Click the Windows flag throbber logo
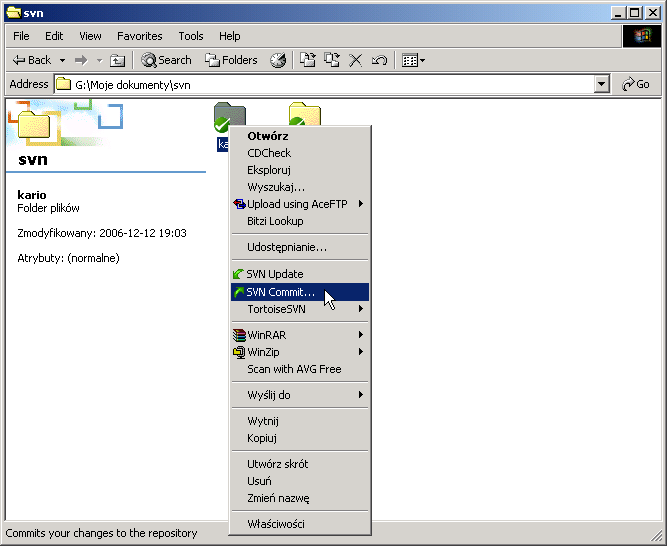 point(642,36)
